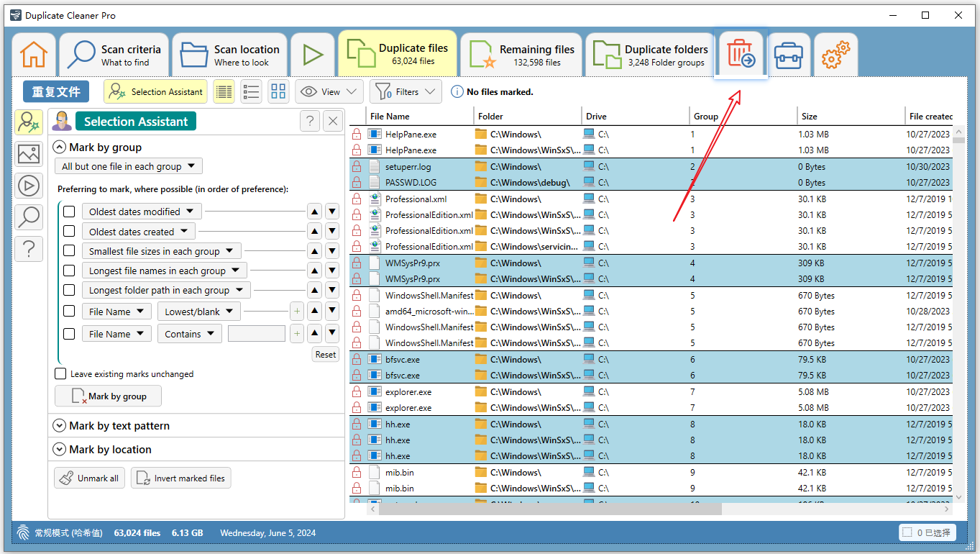Screen dimensions: 980x554
Task: Select the explorer.exe row in C:\Windows\
Action: pos(651,391)
